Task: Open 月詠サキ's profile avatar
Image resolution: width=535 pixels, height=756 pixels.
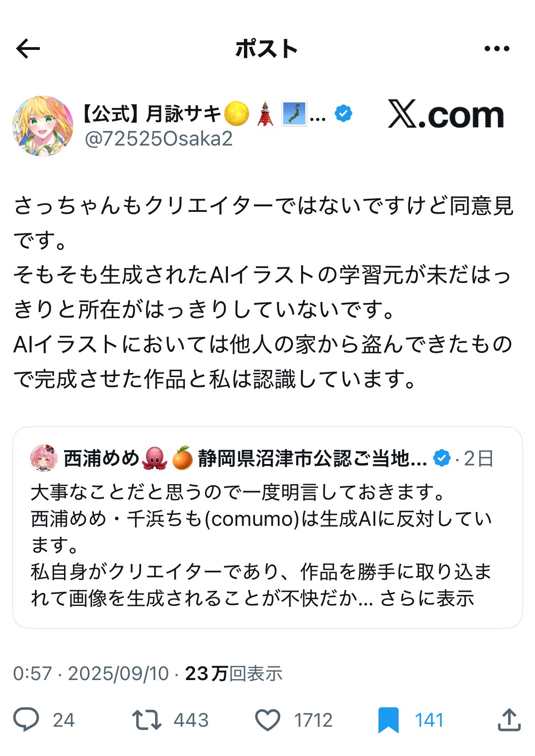Action: click(x=43, y=126)
